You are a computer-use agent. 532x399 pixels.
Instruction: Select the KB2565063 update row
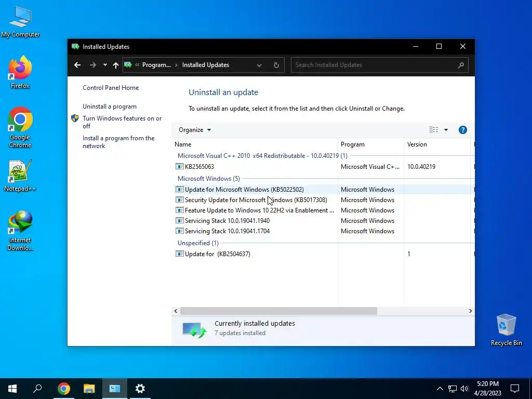pyautogui.click(x=323, y=167)
